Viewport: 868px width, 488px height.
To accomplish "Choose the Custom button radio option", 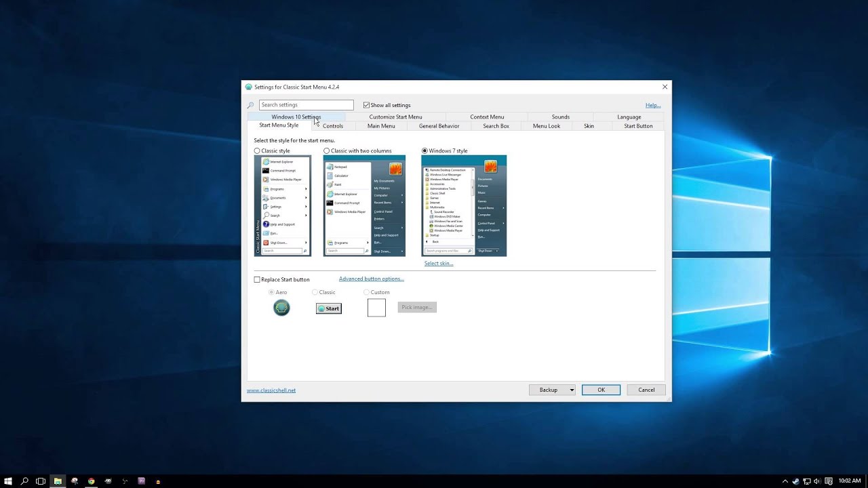I will click(366, 292).
